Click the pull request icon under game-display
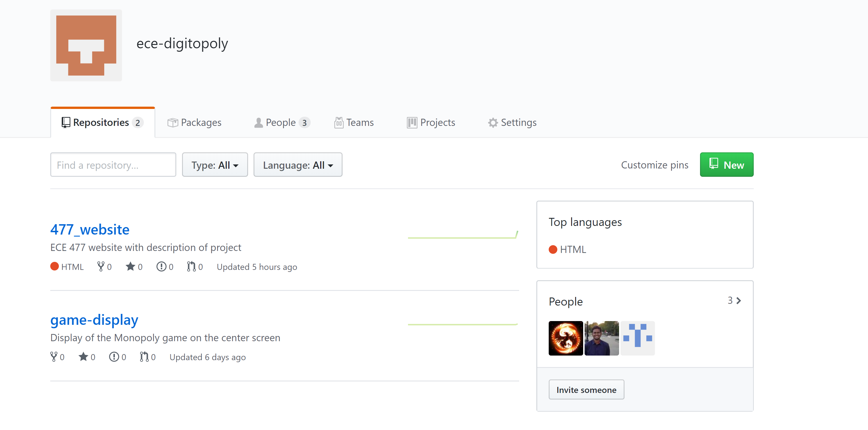 [144, 357]
